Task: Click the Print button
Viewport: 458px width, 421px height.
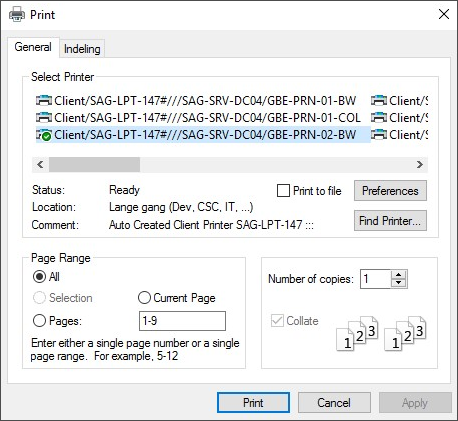Action: pos(253,403)
